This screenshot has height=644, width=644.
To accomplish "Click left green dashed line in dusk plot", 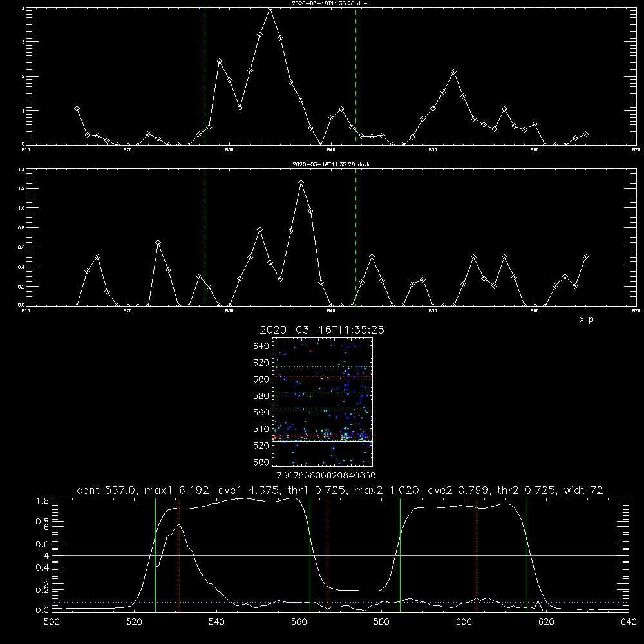I will [205, 238].
